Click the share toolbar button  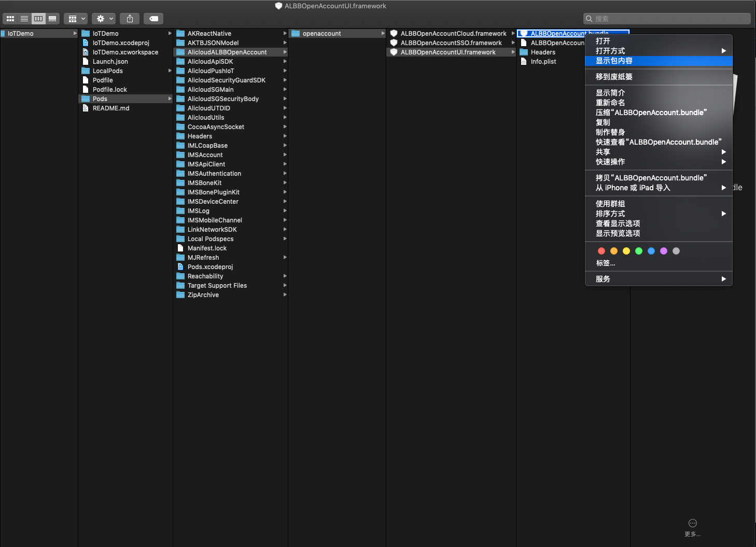point(130,19)
